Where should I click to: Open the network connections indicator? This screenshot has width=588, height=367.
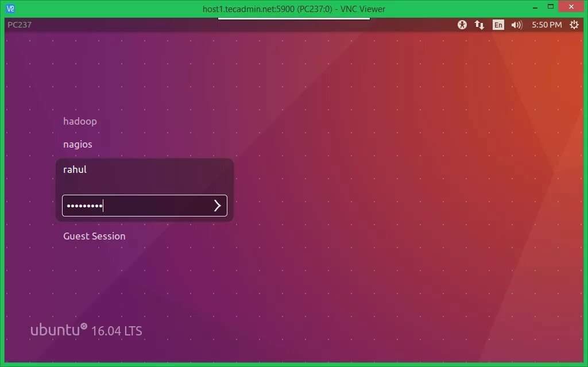pyautogui.click(x=479, y=25)
